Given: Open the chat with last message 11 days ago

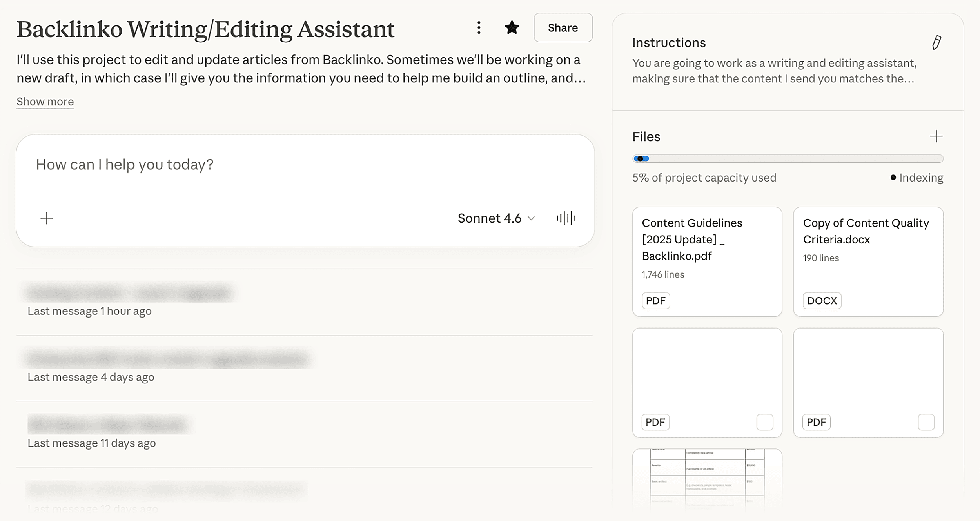Looking at the screenshot, I should 304,434.
